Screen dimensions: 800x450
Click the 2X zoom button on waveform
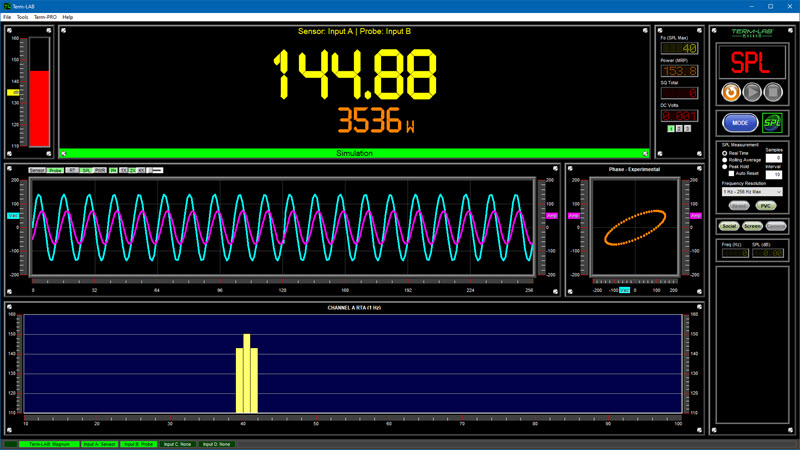(132, 170)
